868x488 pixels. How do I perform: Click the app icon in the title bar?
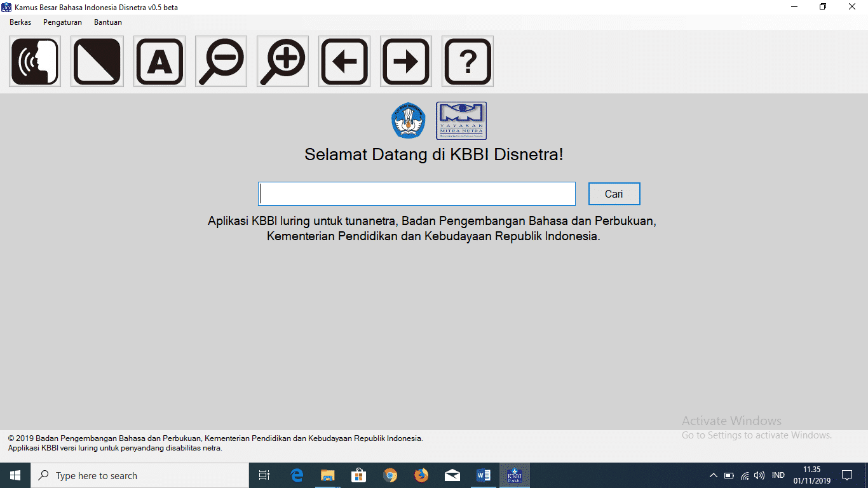7,7
